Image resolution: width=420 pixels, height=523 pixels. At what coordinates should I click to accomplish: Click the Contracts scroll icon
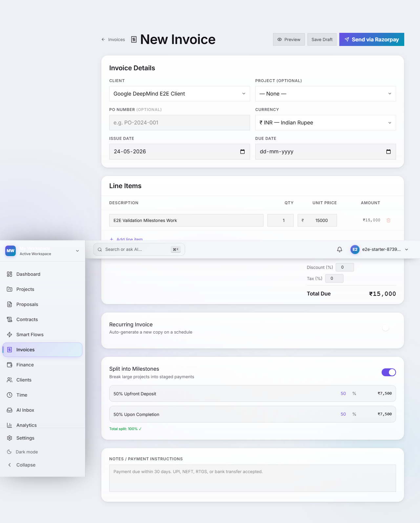coord(10,319)
